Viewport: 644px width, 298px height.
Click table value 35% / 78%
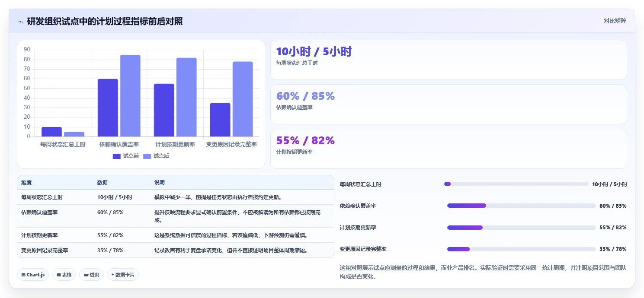pos(110,250)
